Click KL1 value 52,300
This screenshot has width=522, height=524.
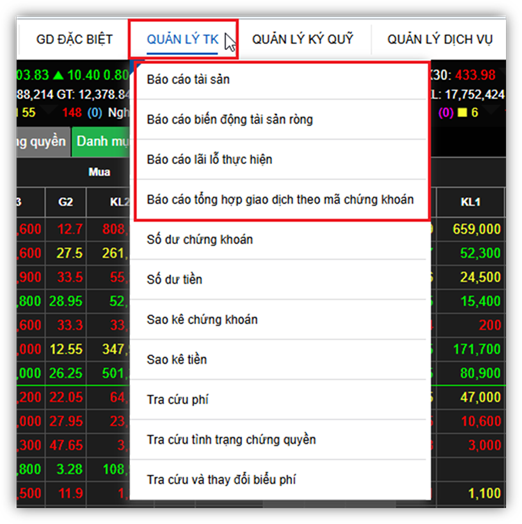point(480,253)
